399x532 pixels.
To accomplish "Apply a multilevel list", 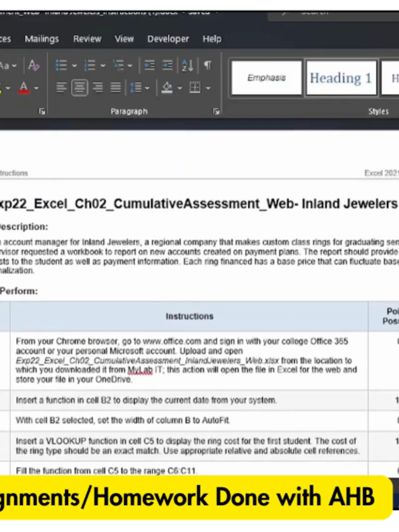I will [x=119, y=65].
